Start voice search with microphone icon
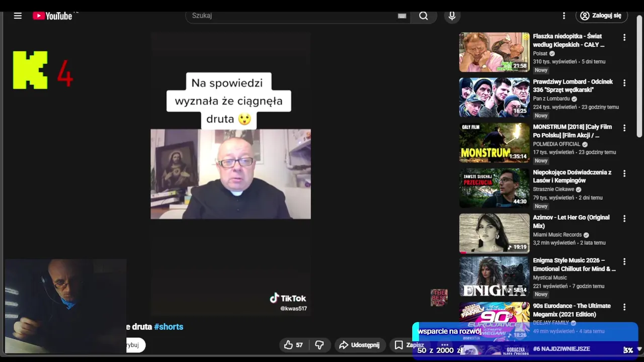Viewport: 644px width, 362px height. [x=452, y=16]
